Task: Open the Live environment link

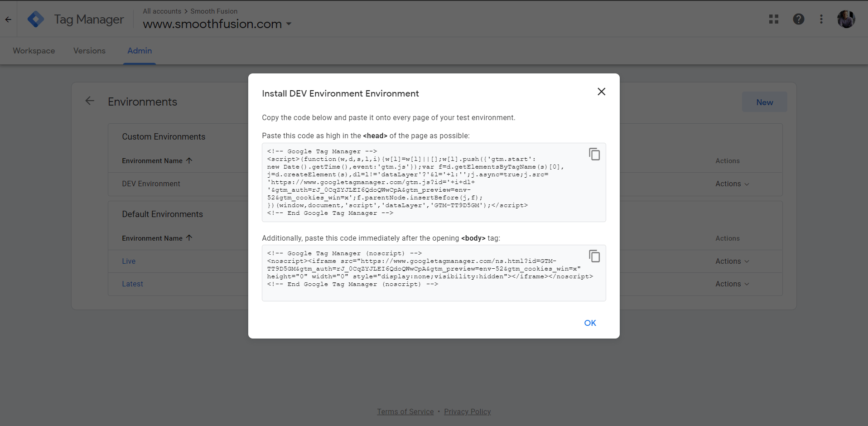Action: point(129,261)
